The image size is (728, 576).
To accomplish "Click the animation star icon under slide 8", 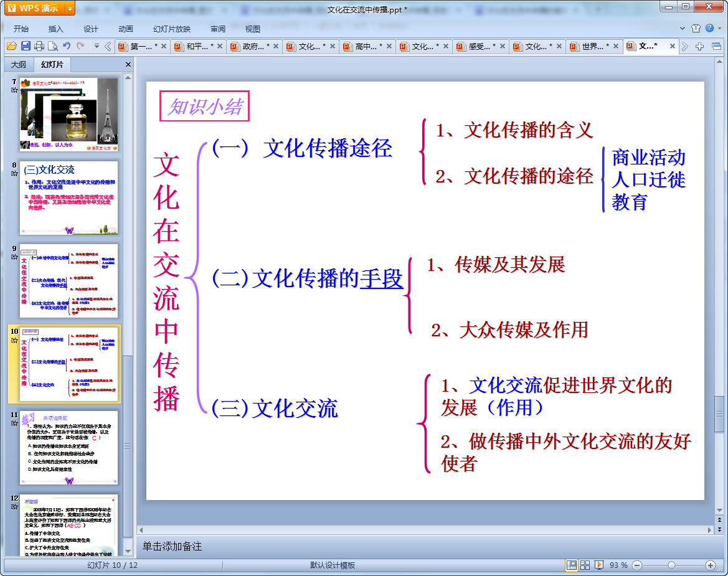I will tap(14, 174).
